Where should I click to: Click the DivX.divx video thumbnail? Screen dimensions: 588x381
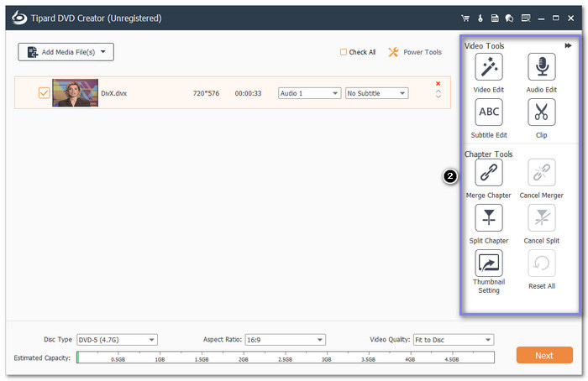[x=75, y=92]
